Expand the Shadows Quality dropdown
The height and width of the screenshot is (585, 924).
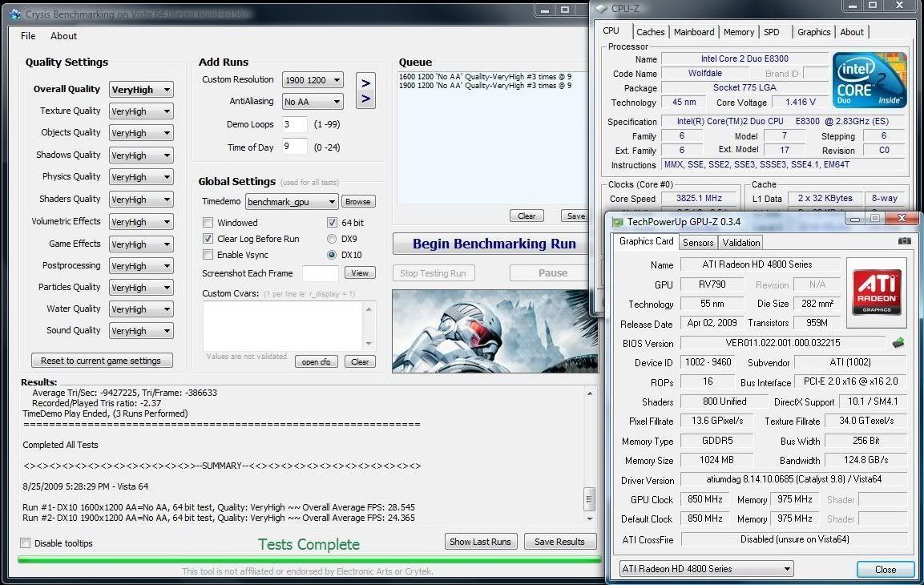tap(141, 155)
